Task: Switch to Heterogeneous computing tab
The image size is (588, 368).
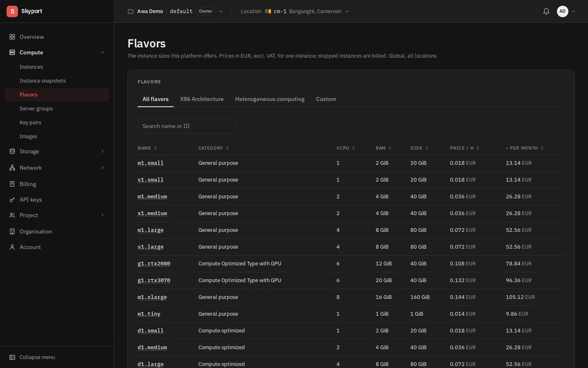Action: pos(270,99)
